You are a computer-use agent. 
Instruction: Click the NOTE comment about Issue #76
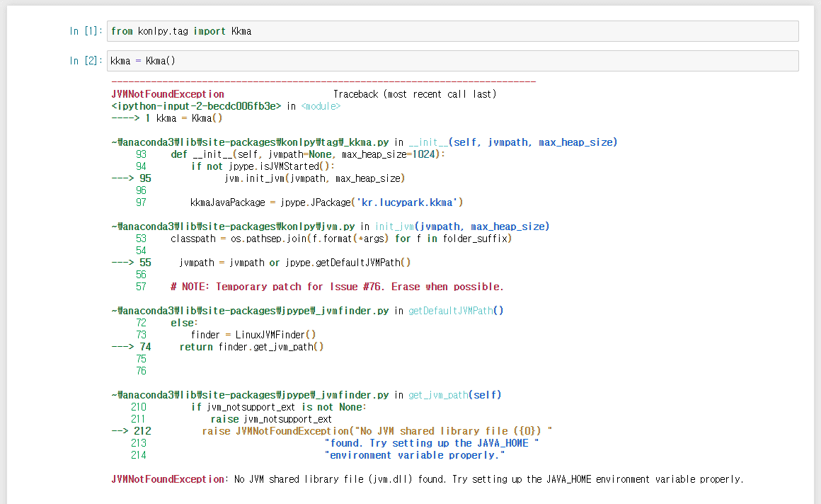point(337,287)
